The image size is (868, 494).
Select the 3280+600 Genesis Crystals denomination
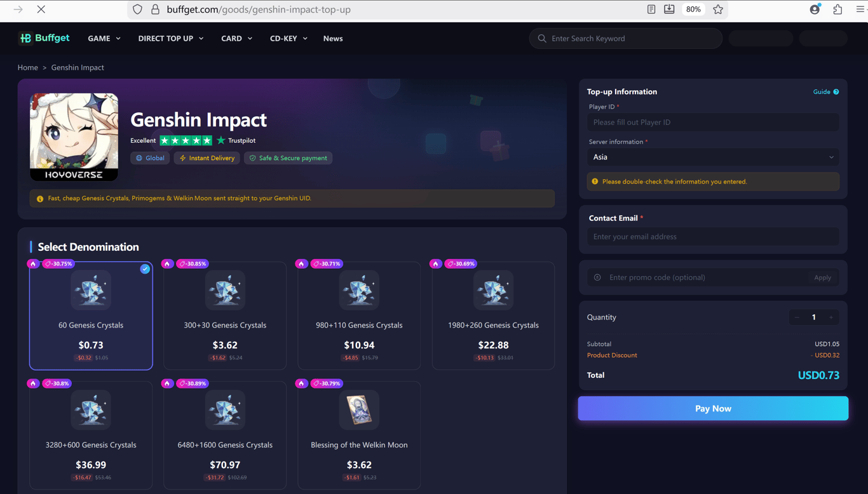(x=91, y=435)
